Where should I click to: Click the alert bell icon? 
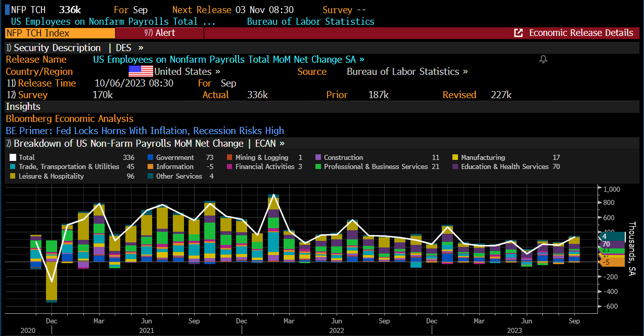(x=543, y=60)
